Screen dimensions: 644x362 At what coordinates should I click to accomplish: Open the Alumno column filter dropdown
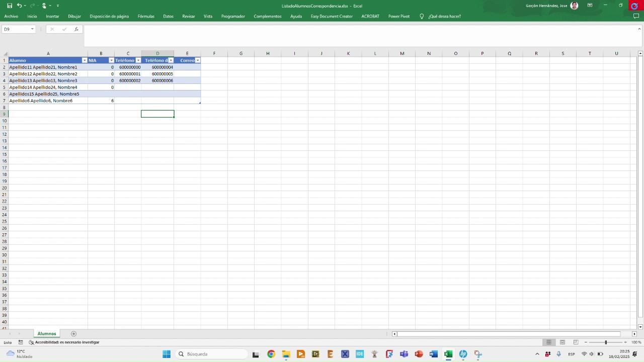(x=85, y=60)
